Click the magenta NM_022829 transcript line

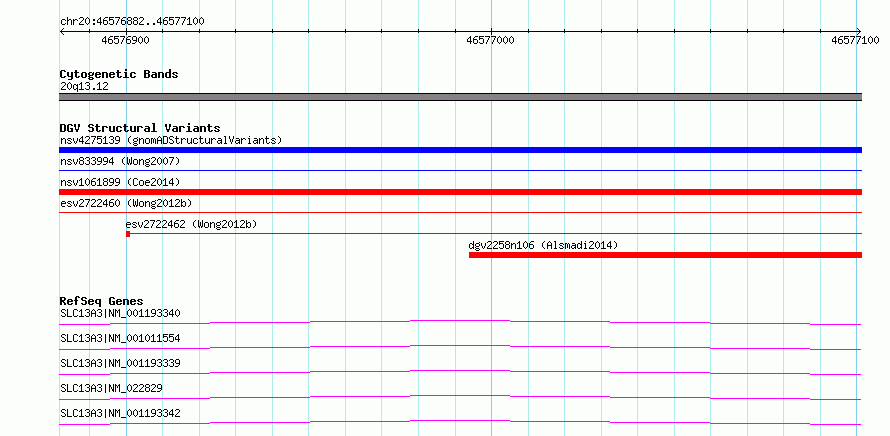[x=460, y=397]
